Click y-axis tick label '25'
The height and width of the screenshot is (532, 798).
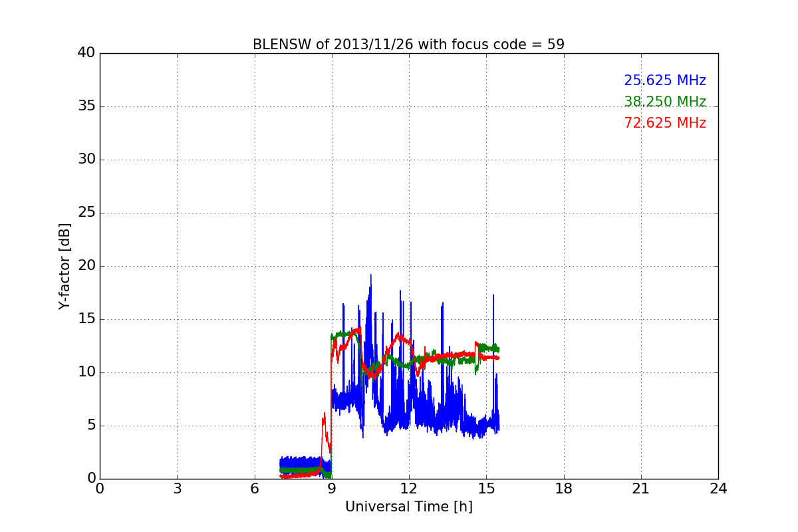pos(86,213)
